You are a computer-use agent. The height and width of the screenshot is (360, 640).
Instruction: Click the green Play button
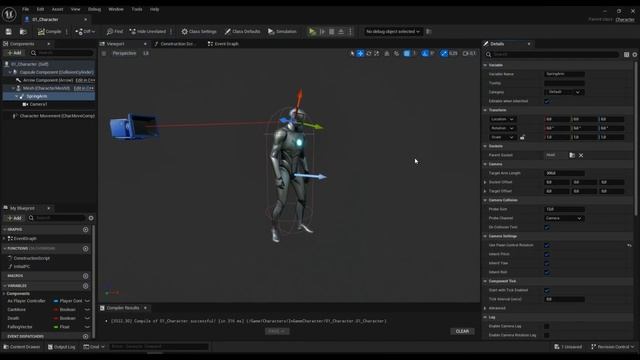(312, 31)
